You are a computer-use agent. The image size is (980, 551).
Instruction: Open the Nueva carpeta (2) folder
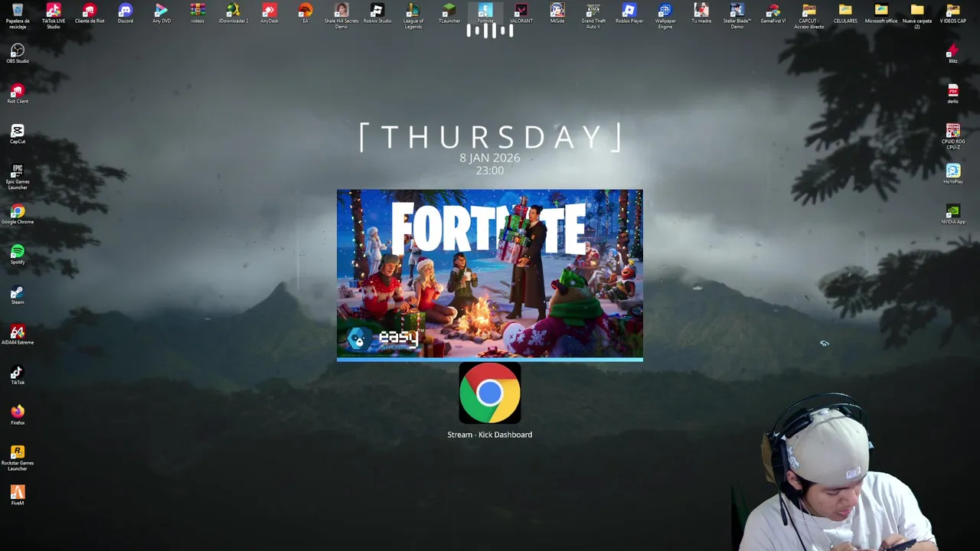point(917,15)
